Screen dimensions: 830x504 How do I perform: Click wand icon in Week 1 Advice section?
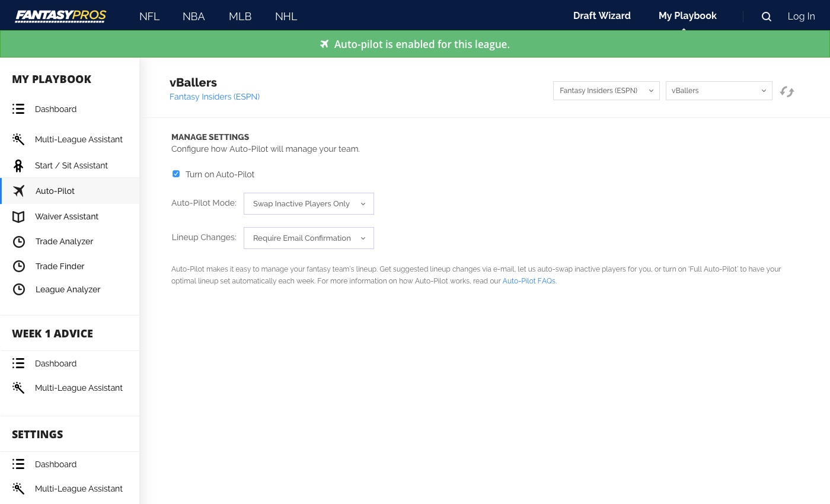18,388
